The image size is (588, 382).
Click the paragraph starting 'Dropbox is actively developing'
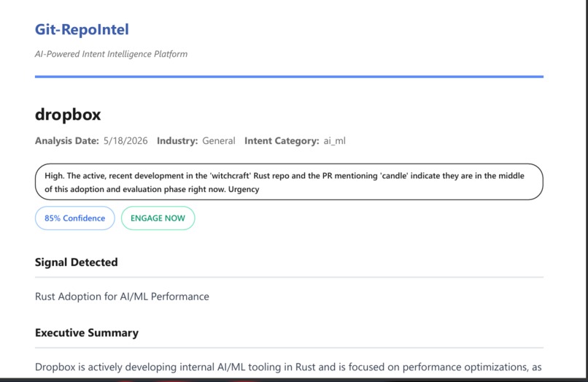pos(288,367)
